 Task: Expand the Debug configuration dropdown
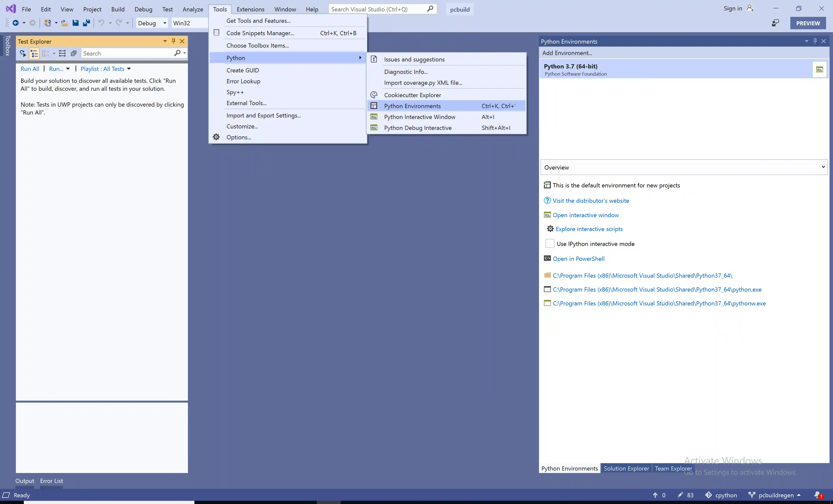(165, 23)
